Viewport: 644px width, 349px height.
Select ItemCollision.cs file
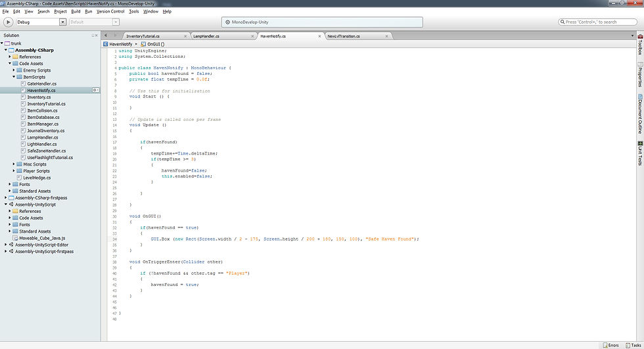click(x=42, y=110)
